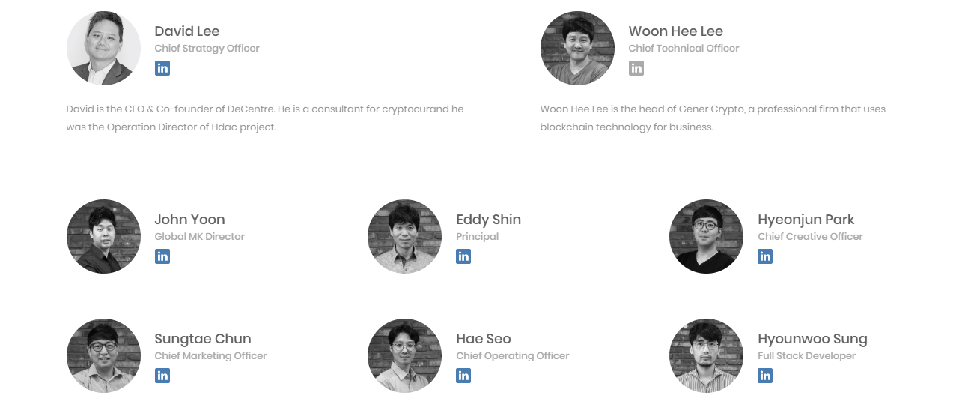Click Woon Hee Lee's gray LinkedIn icon
The width and height of the screenshot is (980, 419).
pos(636,68)
